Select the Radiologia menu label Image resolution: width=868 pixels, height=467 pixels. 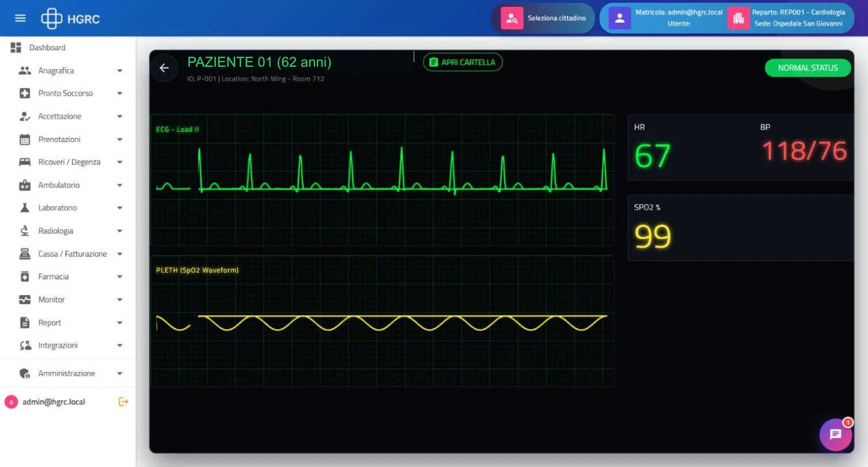(x=56, y=231)
